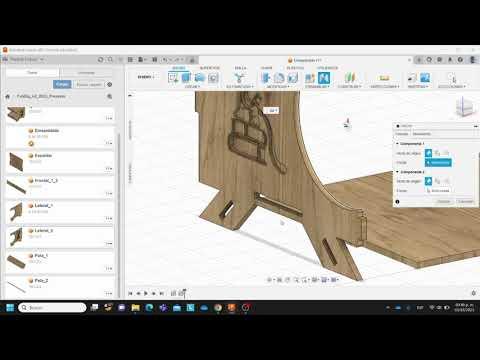Click the Undo arrow icon
The width and height of the screenshot is (480, 360).
pos(166,60)
